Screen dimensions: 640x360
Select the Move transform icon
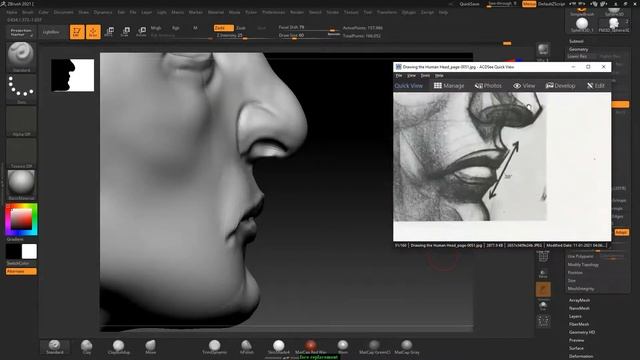pyautogui.click(x=109, y=32)
